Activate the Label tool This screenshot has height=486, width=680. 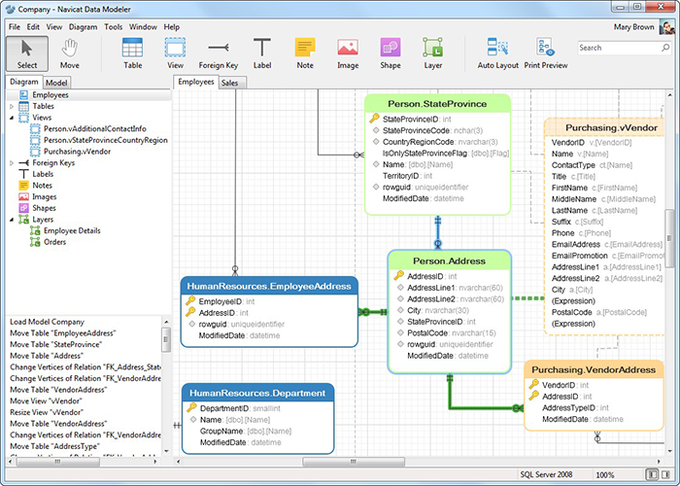coord(262,53)
